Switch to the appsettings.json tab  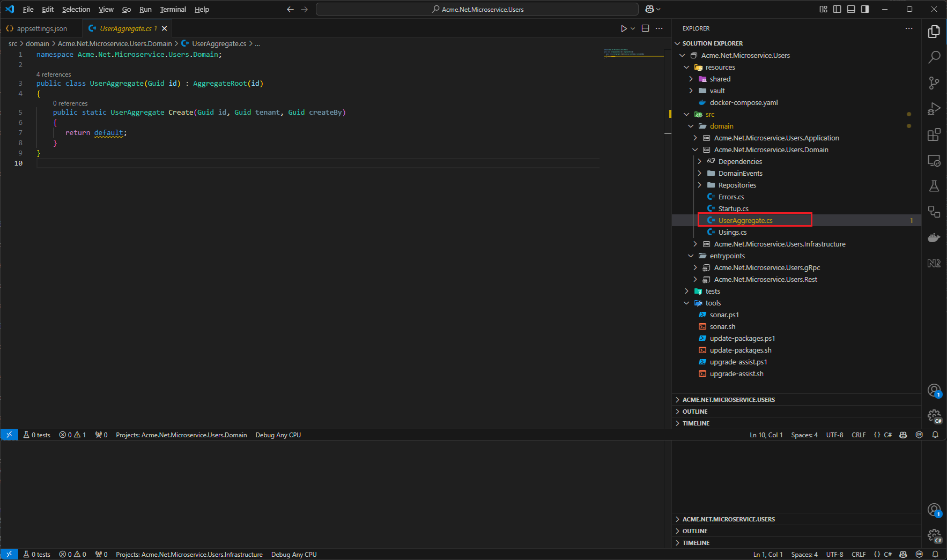(42, 28)
